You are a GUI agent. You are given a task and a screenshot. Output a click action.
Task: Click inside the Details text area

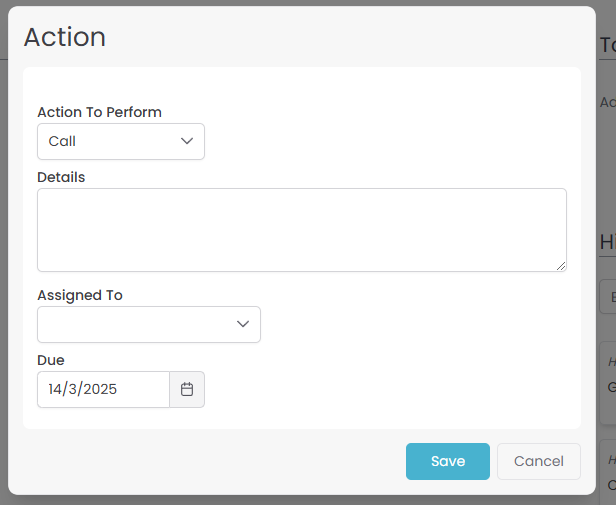point(301,229)
